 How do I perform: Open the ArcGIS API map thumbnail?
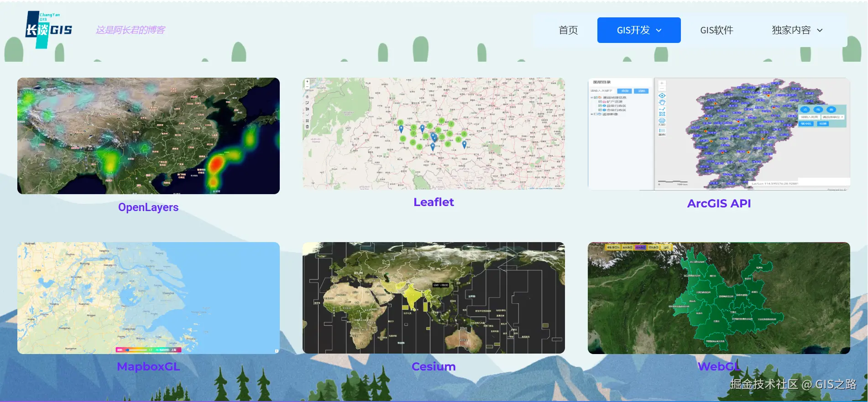pos(719,134)
